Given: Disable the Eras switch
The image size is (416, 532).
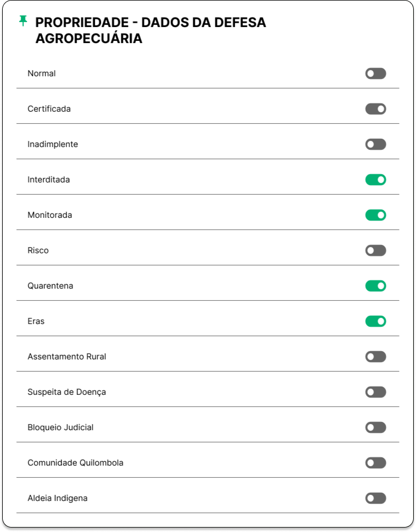Looking at the screenshot, I should coord(376,321).
